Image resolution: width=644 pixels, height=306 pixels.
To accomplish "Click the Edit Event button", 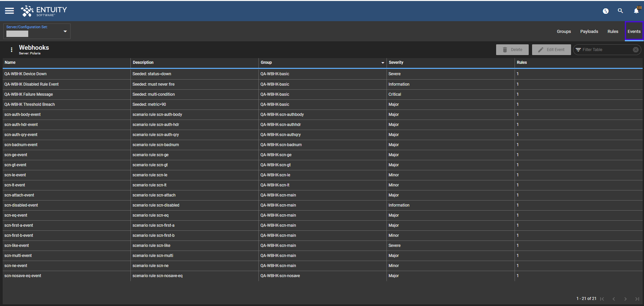I will [x=551, y=50].
